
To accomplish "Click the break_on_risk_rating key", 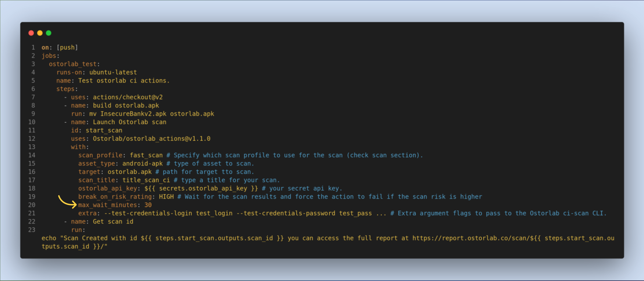I will pos(115,197).
